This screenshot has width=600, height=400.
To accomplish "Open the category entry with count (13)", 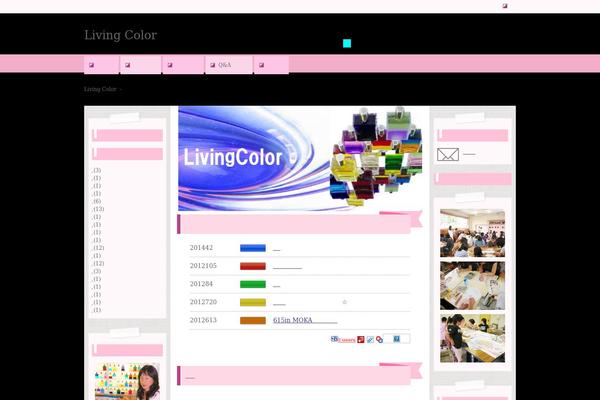I will 98,209.
